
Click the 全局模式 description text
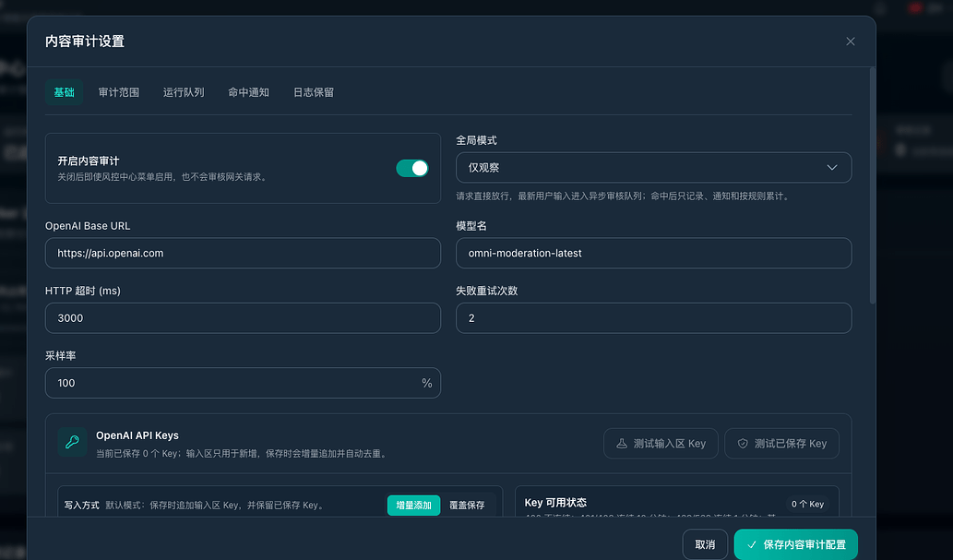(x=625, y=197)
